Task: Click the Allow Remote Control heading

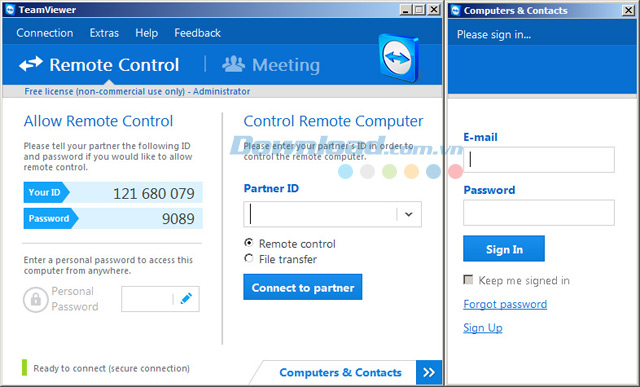Action: (98, 121)
